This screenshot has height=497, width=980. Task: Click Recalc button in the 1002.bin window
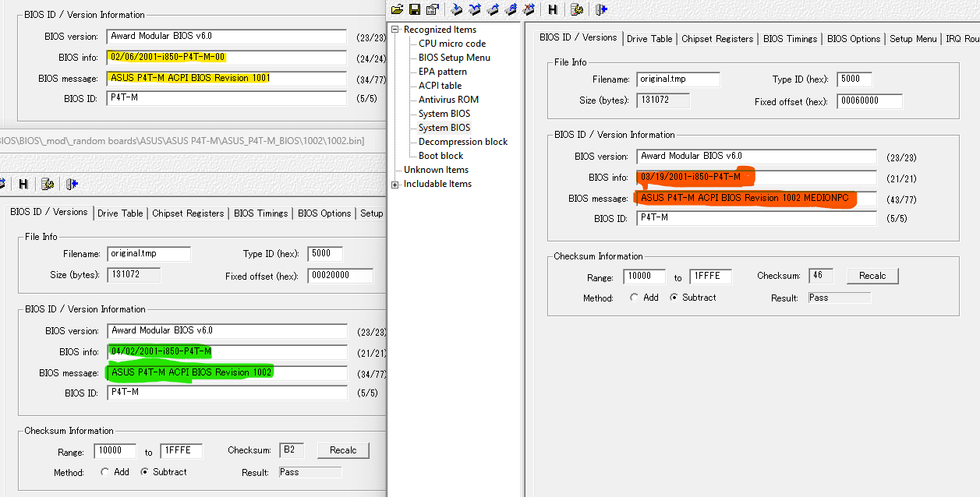343,450
